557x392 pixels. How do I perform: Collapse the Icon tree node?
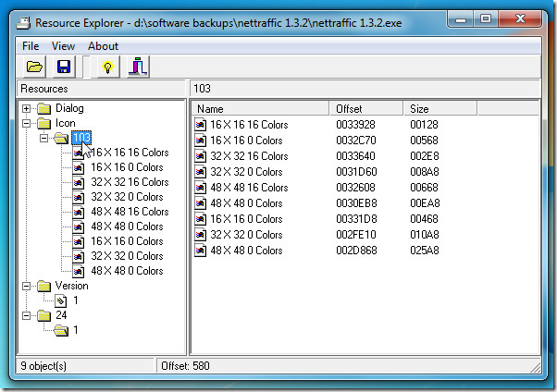pos(26,123)
